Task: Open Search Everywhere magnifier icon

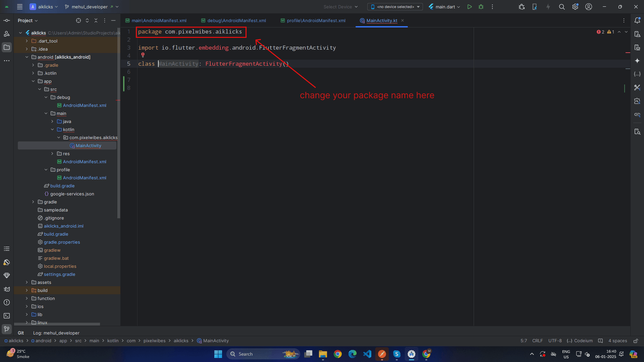Action: [562, 7]
